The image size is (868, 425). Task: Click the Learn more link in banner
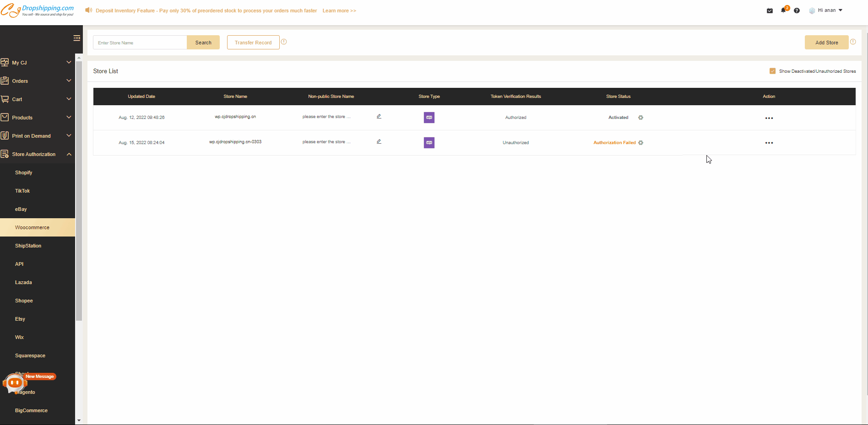339,11
